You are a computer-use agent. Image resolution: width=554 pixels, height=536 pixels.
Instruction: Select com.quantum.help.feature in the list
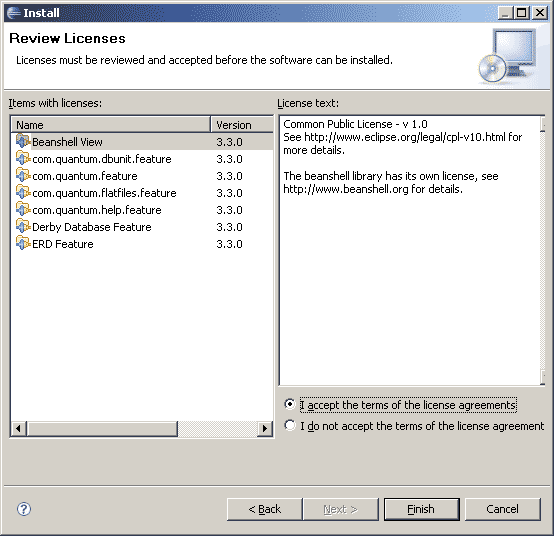pos(97,210)
